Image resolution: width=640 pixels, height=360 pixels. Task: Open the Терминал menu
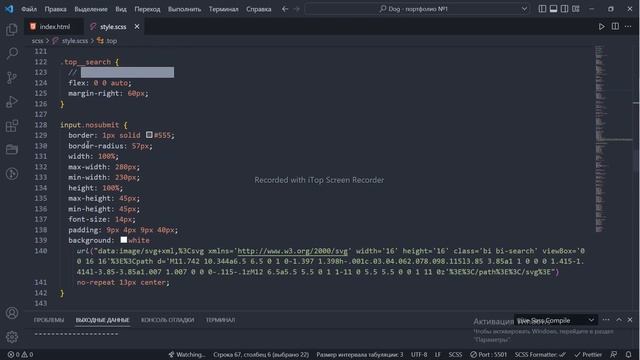pos(224,9)
